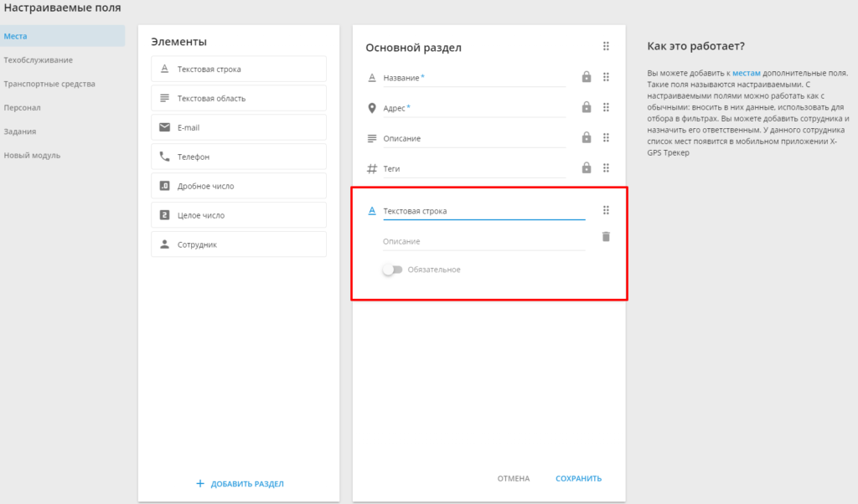Open the Техобслуживание section
The height and width of the screenshot is (504, 858).
[x=39, y=60]
